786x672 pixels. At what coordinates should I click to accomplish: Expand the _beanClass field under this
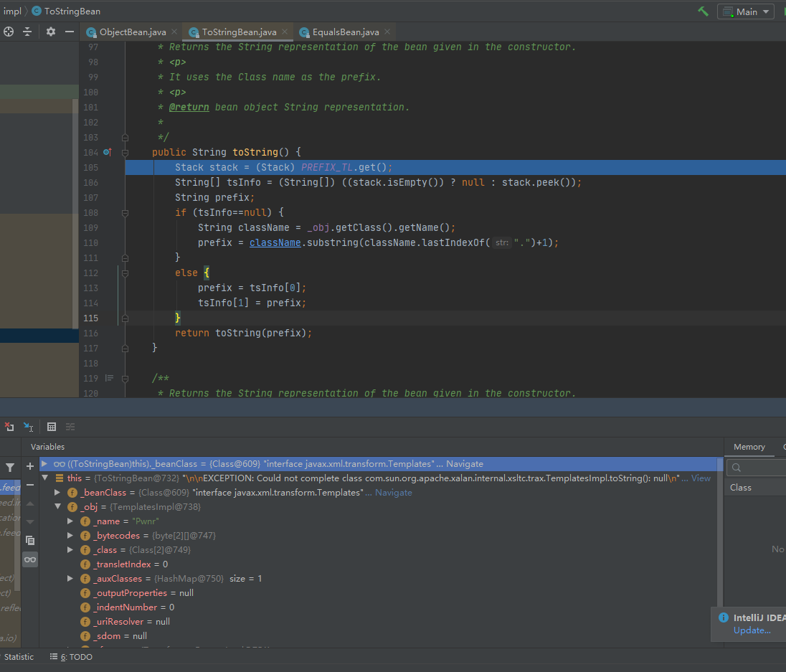tap(57, 493)
